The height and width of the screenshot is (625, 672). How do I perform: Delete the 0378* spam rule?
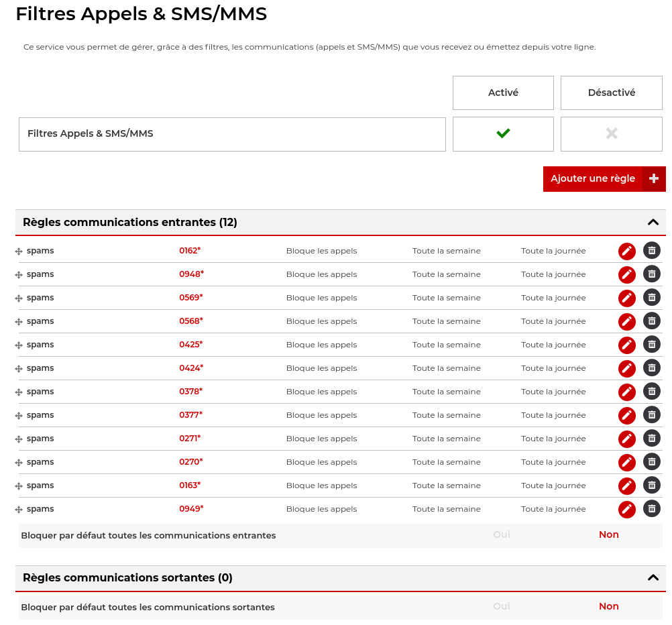click(x=651, y=392)
